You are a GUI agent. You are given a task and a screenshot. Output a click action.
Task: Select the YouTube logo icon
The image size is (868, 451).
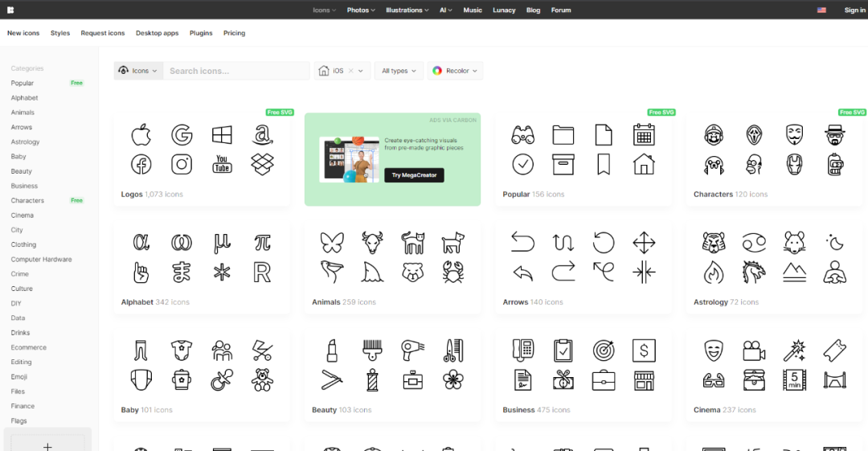point(222,165)
